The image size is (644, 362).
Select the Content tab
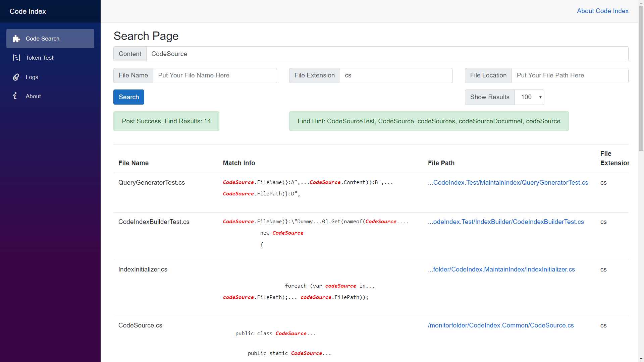click(130, 54)
